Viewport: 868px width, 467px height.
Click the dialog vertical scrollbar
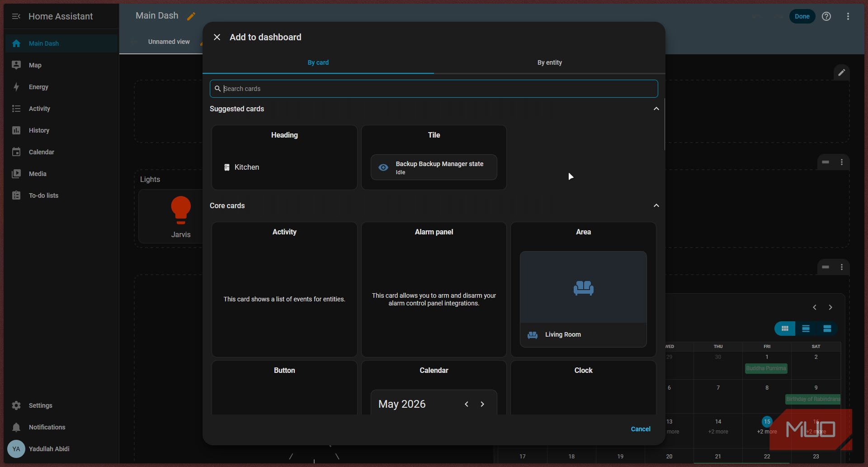(664, 124)
